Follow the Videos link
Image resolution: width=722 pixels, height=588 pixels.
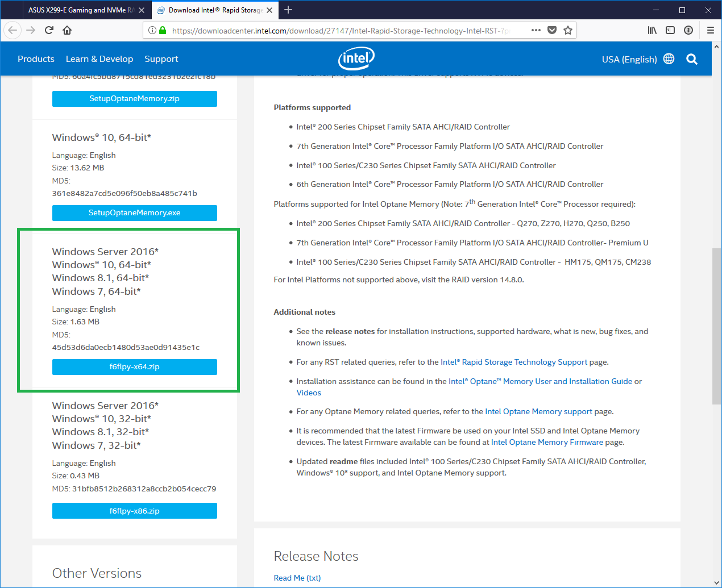(309, 393)
